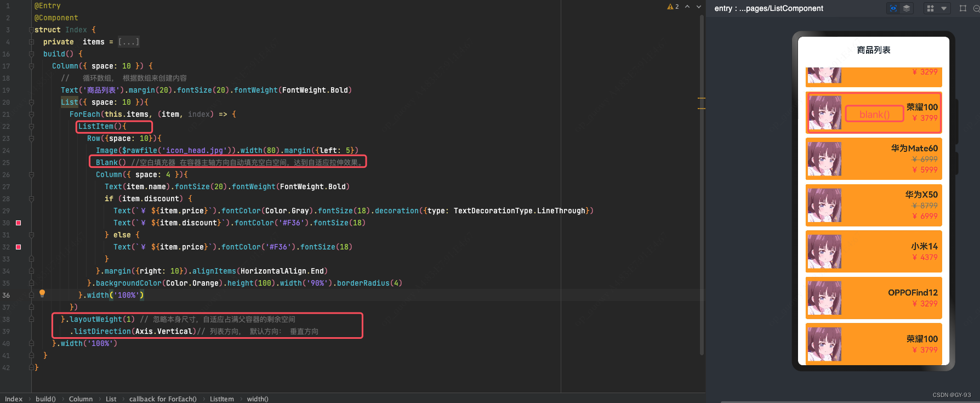Viewport: 980px width, 403px height.
Task: Collapse the struct Index fold marker
Action: (31, 30)
